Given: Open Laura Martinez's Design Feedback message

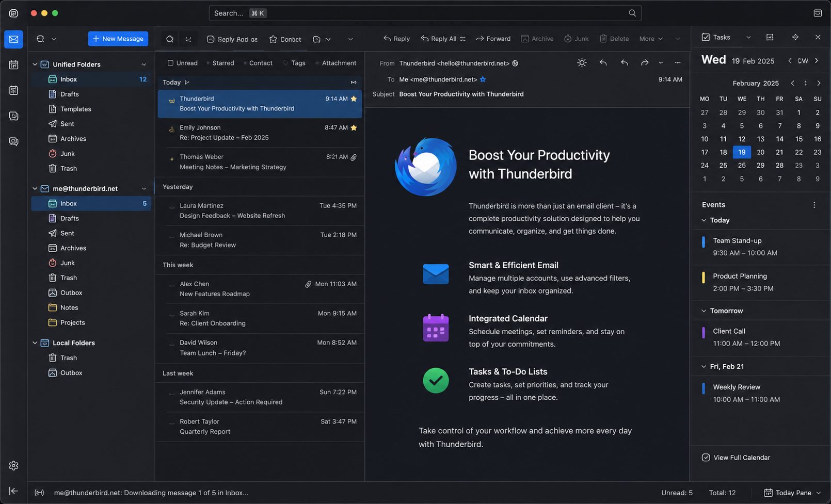Looking at the screenshot, I should (260, 211).
